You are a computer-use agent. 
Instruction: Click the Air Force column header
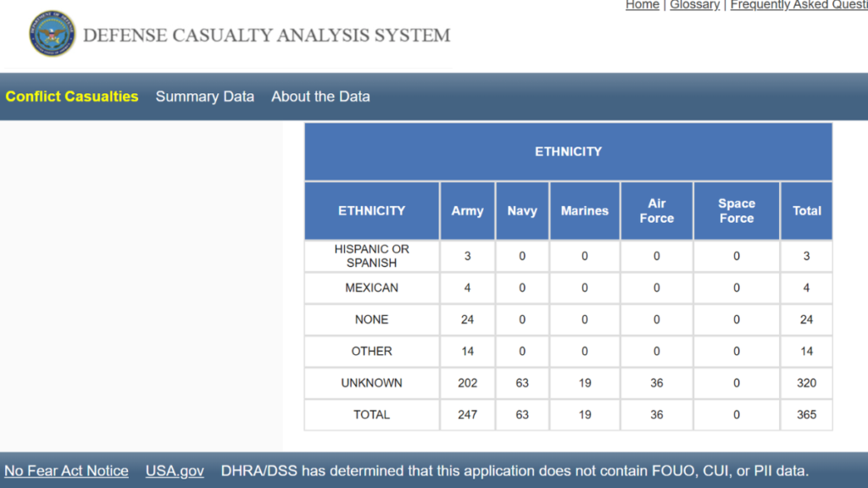pos(656,211)
